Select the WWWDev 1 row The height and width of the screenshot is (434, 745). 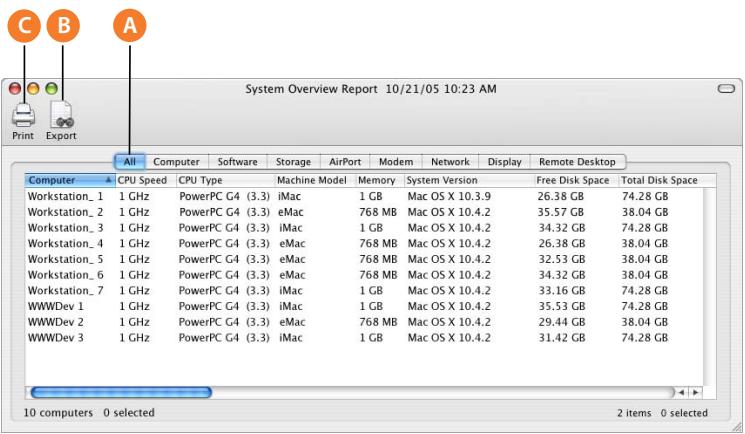364,306
